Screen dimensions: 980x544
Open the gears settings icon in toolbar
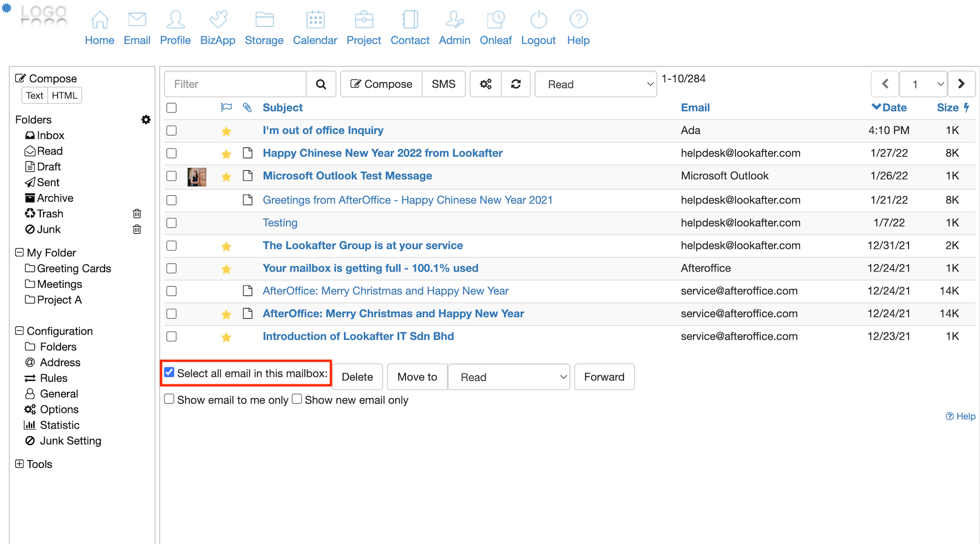pos(486,84)
